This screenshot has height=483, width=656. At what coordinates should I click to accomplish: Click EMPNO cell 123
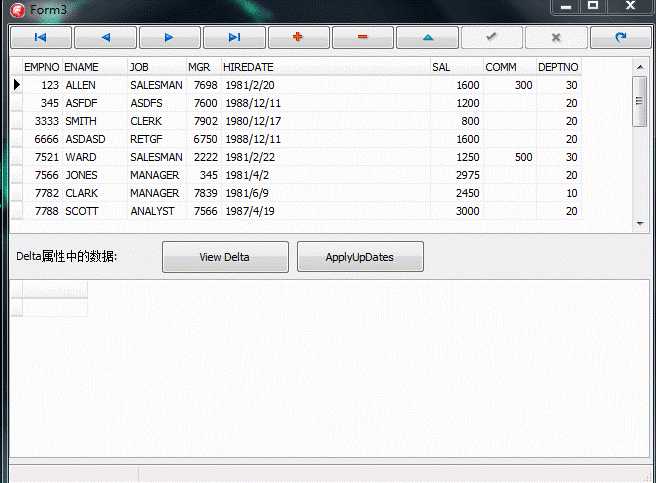click(x=42, y=85)
